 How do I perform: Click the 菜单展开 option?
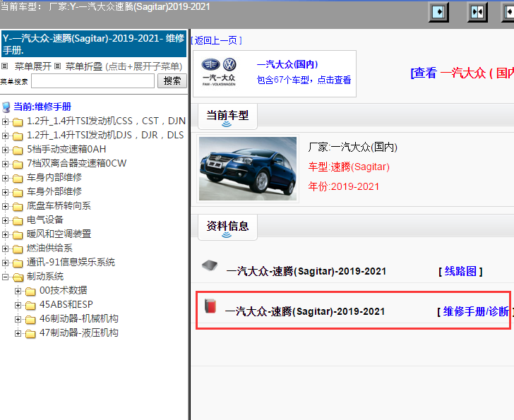pyautogui.click(x=32, y=66)
